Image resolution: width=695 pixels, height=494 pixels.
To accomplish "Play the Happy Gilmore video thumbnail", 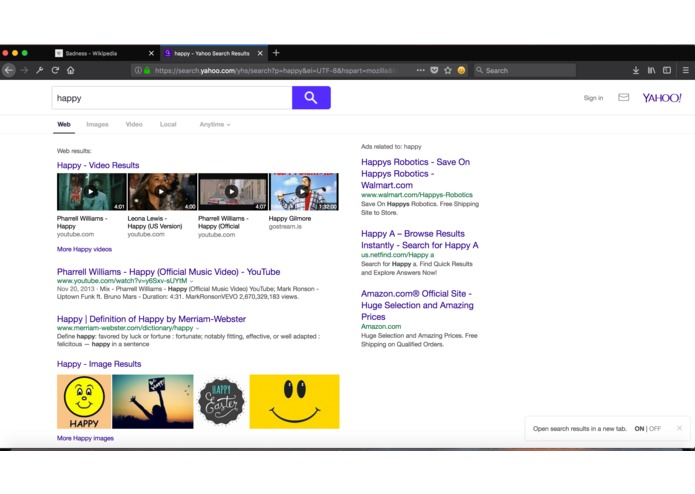I will (304, 191).
